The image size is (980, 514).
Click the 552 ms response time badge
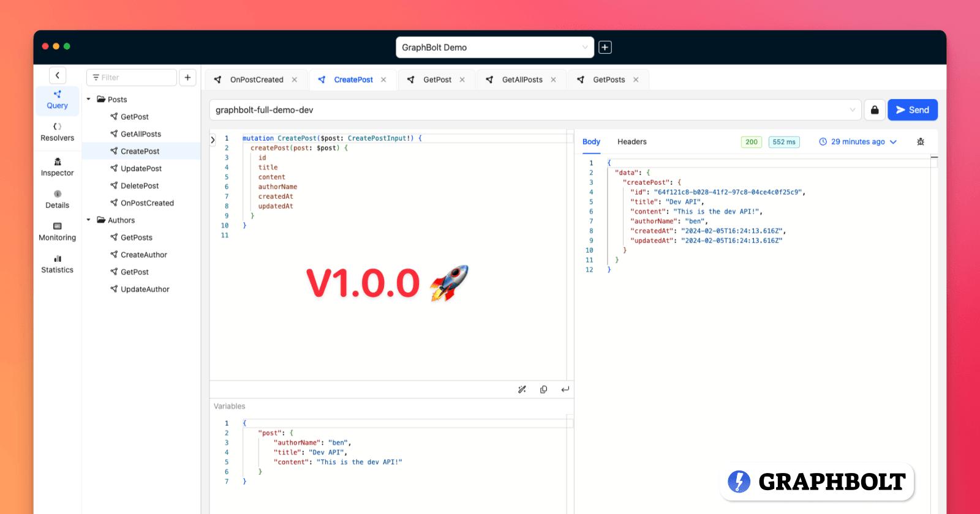(784, 142)
